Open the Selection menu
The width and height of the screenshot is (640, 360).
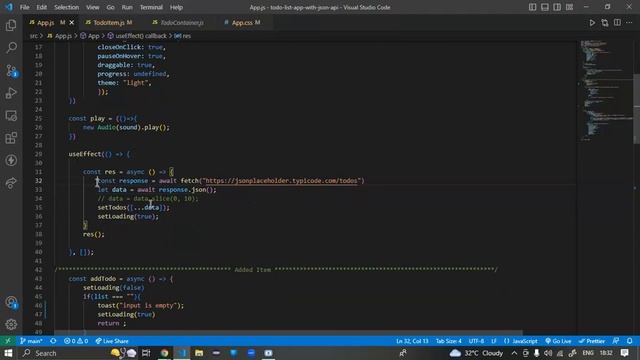pyautogui.click(x=67, y=7)
